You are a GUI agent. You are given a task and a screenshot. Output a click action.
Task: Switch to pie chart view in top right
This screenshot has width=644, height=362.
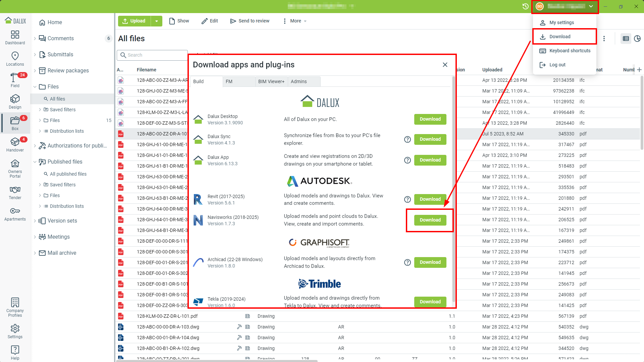tap(637, 39)
